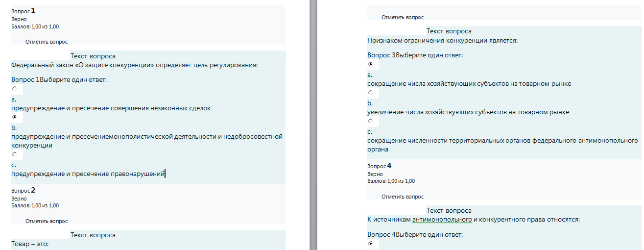This screenshot has height=250, width=644.
Task: Click answer сокращение численности территориальных органов
Action: [503, 145]
